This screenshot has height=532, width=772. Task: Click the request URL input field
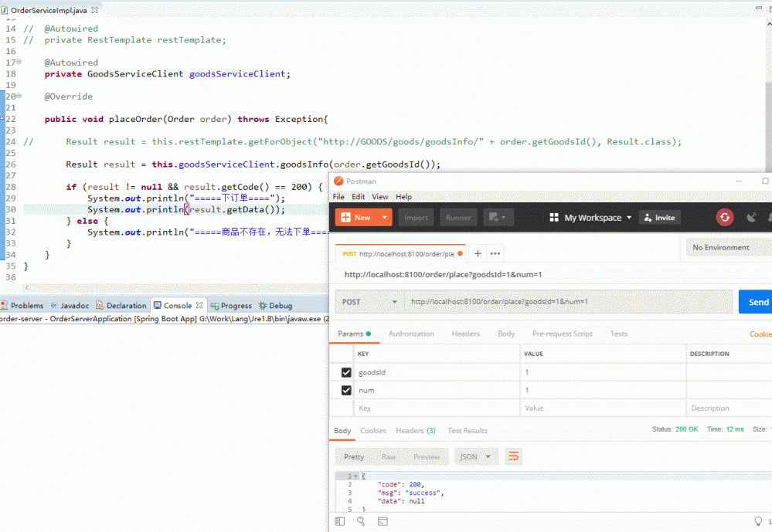tap(568, 302)
